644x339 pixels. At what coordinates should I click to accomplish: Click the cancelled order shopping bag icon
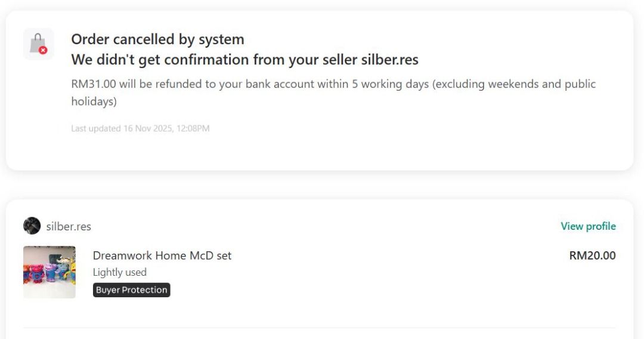pos(38,44)
